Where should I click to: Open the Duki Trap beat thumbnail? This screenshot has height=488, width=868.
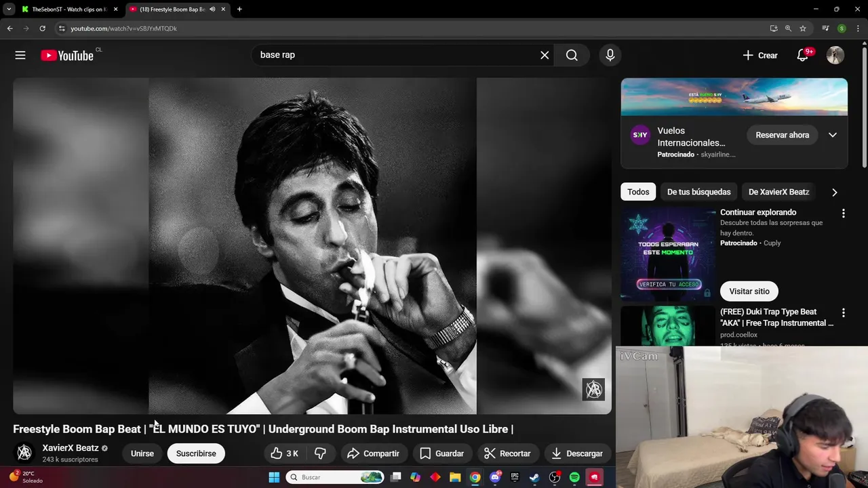669,326
